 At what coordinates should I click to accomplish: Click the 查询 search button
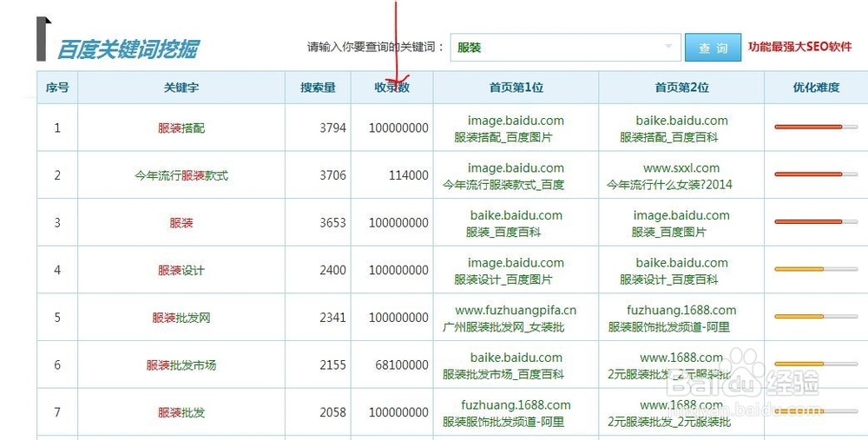(713, 48)
